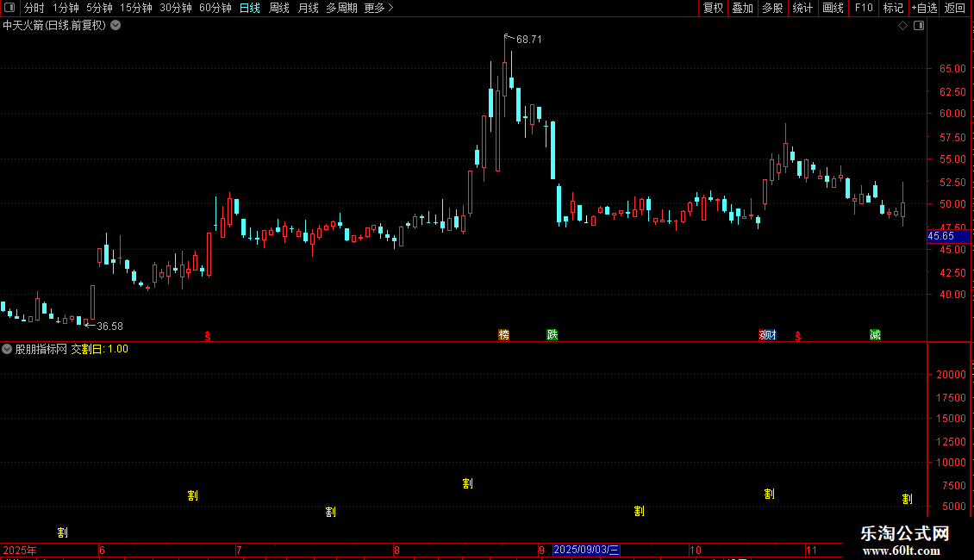This screenshot has width=974, height=560.
Task: Open the indicator panel dropdown circle icon
Action: point(7,349)
